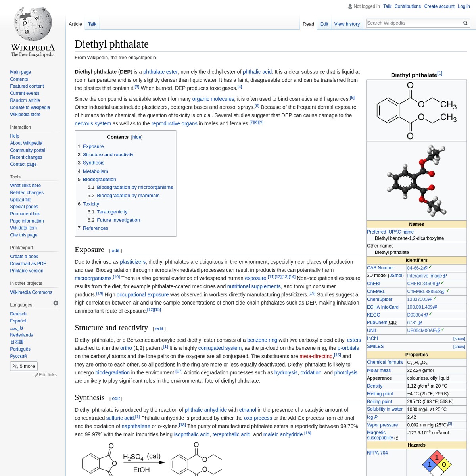Open the ball-and-stick 3D model image
The width and height of the screenshot is (476, 476).
tap(416, 180)
